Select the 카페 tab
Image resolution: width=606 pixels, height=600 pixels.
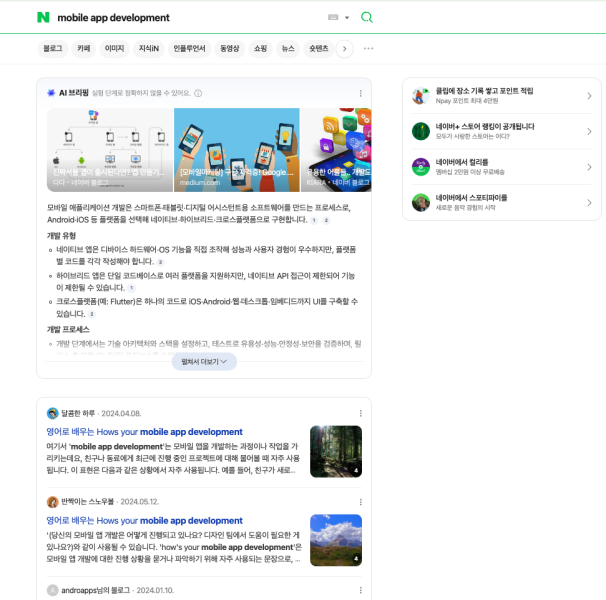(x=83, y=49)
